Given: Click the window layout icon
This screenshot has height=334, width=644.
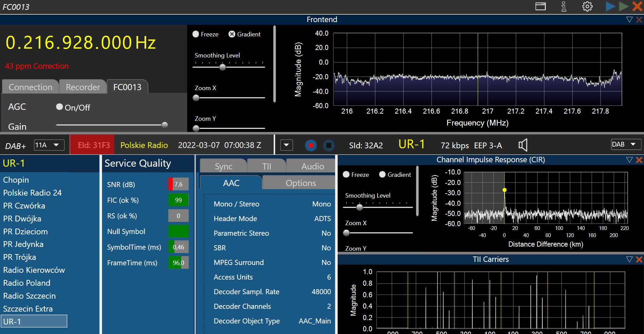Looking at the screenshot, I should coord(540,6).
